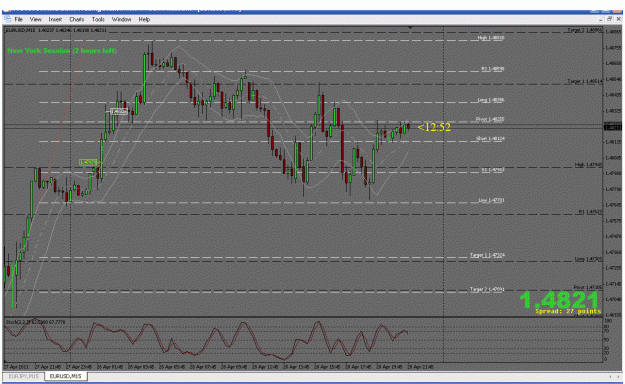Open the Charts menu
This screenshot has width=625, height=384.
[x=77, y=19]
